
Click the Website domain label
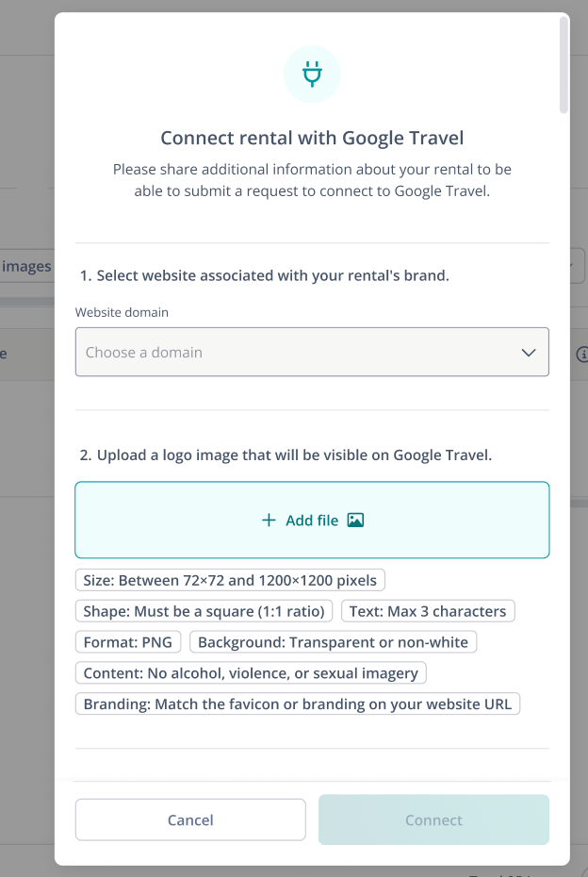[x=122, y=312]
